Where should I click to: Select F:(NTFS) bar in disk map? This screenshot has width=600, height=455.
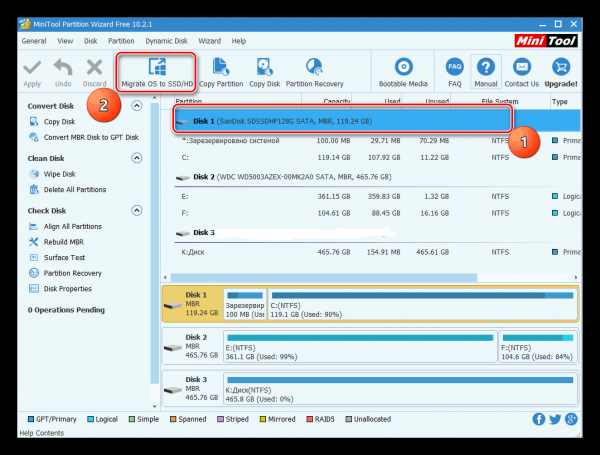click(x=538, y=347)
